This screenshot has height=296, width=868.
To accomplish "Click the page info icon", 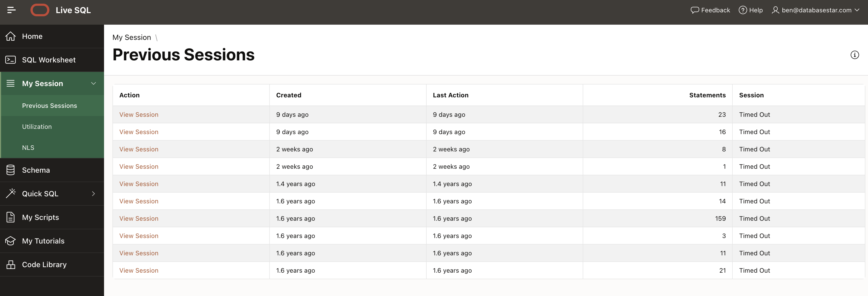I will (x=855, y=55).
